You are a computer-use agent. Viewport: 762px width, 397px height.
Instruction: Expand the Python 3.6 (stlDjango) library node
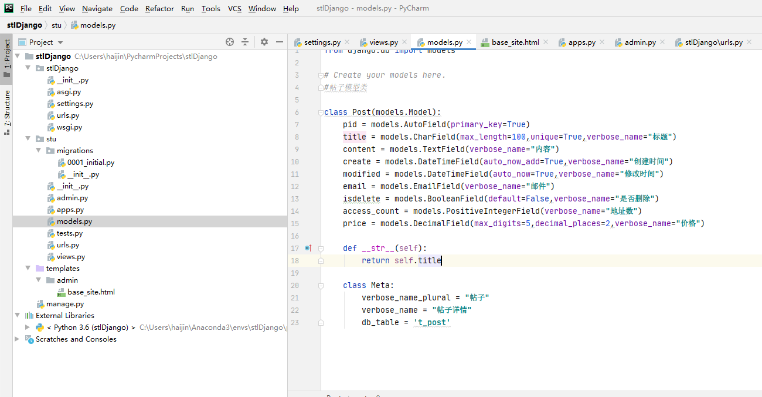(x=28, y=327)
